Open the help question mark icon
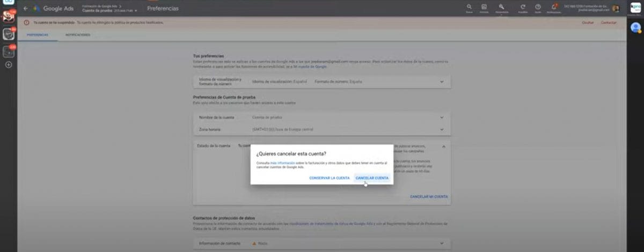 tap(538, 8)
